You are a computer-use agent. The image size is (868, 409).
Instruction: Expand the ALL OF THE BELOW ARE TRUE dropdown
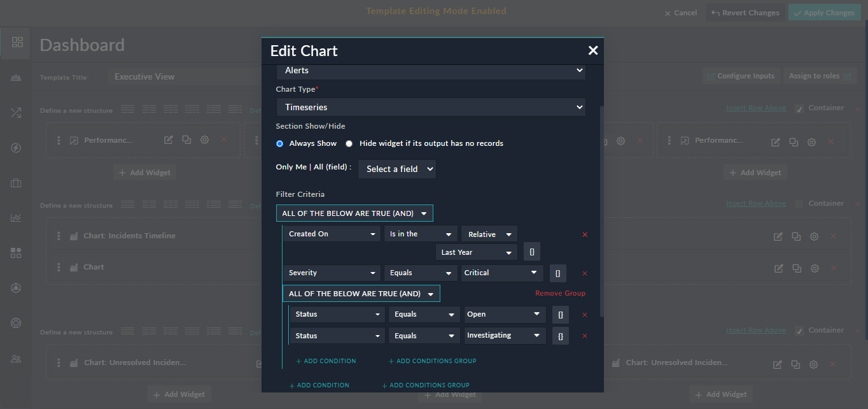pos(354,213)
